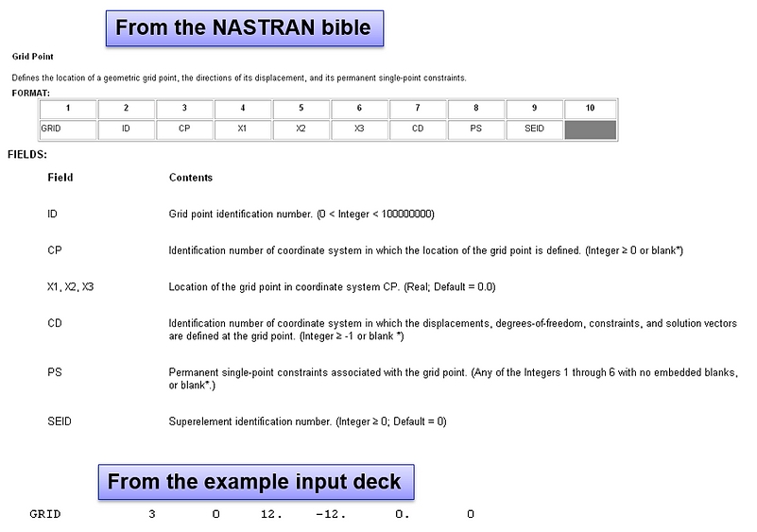This screenshot has width=757, height=532.
Task: Click the 'X2' cell in format table
Action: tap(301, 129)
